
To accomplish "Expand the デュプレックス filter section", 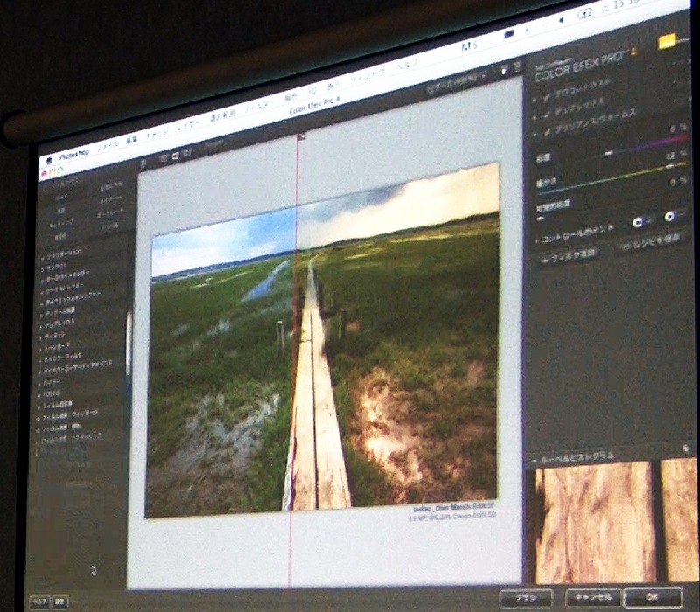I will click(x=535, y=117).
